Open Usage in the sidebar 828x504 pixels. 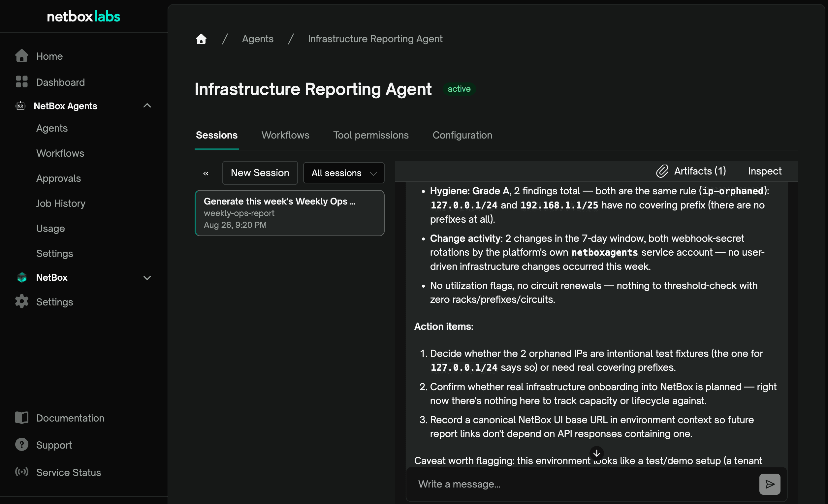tap(50, 229)
